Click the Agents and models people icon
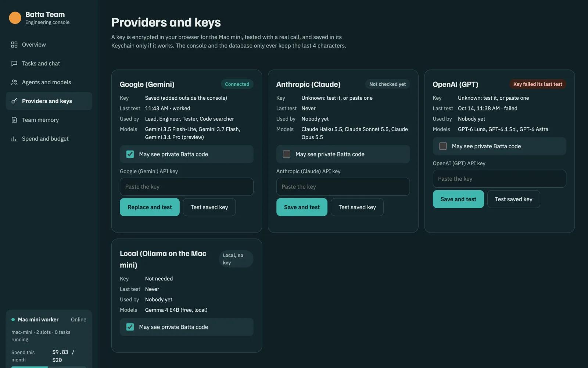Screen dimensions: 588x368 pos(14,82)
